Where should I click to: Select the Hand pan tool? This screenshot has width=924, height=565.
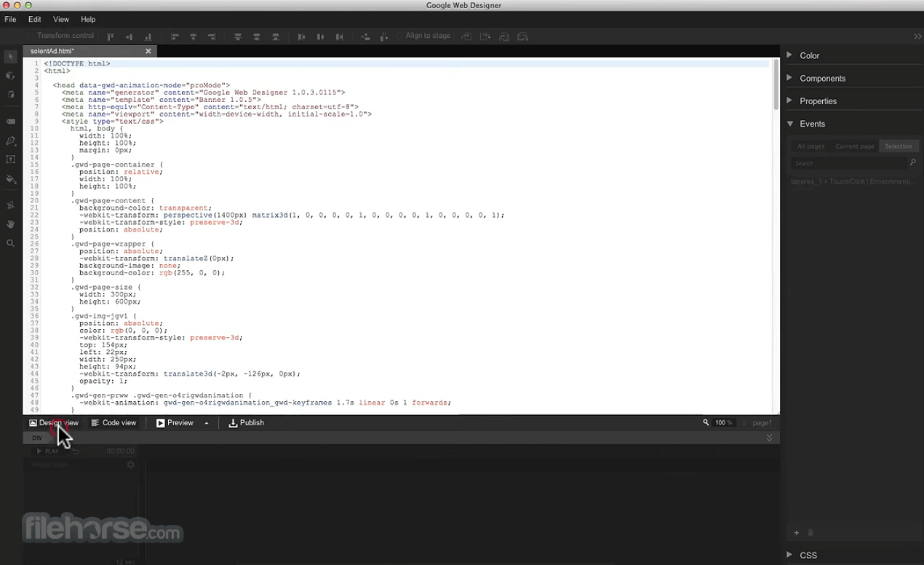(10, 224)
